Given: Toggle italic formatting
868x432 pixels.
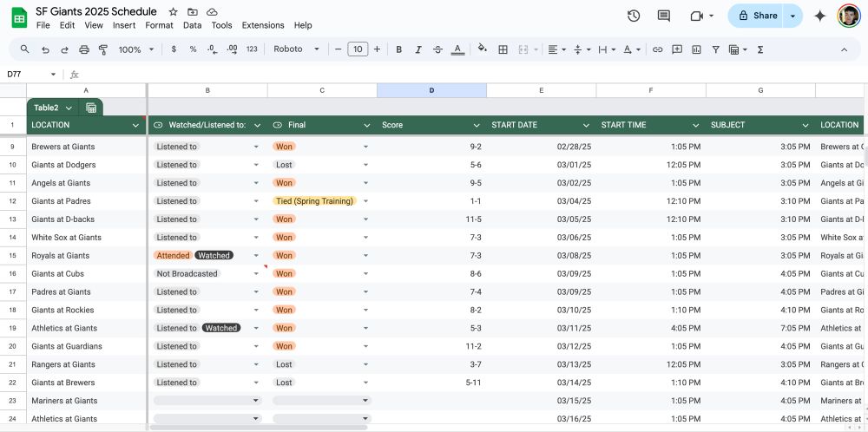Looking at the screenshot, I should (x=418, y=49).
